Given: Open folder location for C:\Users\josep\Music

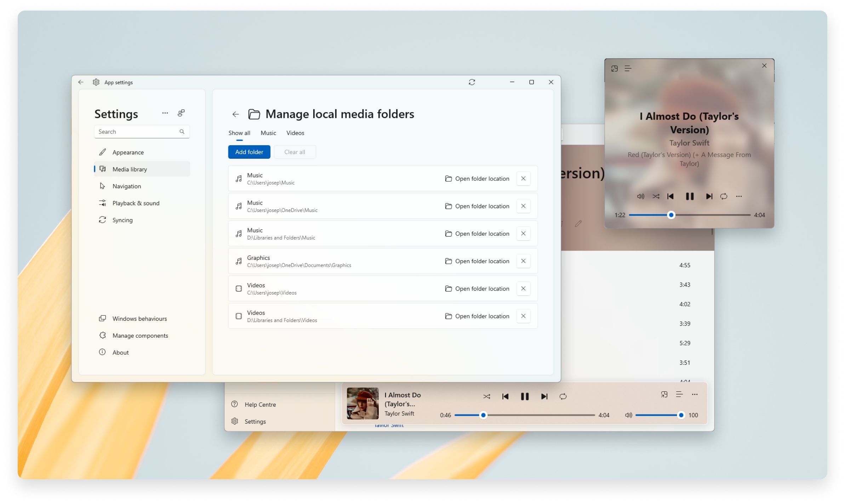Looking at the screenshot, I should 477,178.
